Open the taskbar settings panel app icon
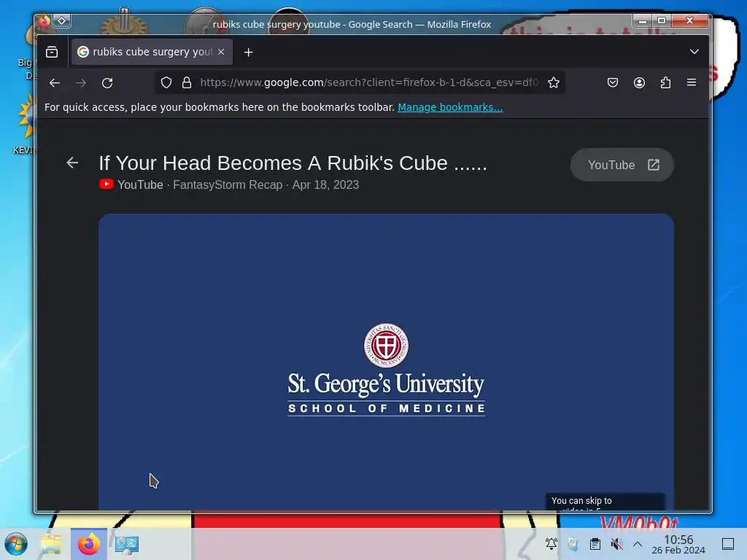The image size is (747, 560). [127, 544]
